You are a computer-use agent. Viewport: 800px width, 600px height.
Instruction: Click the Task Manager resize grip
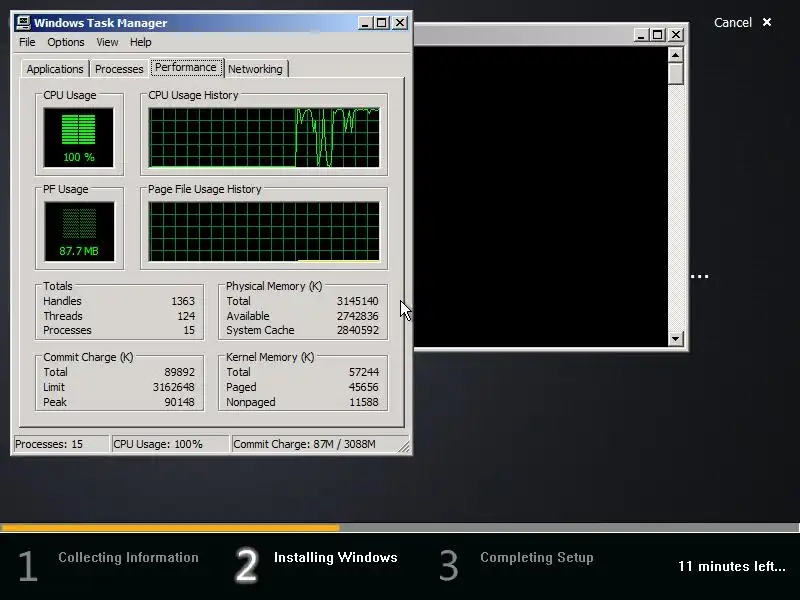tap(404, 447)
